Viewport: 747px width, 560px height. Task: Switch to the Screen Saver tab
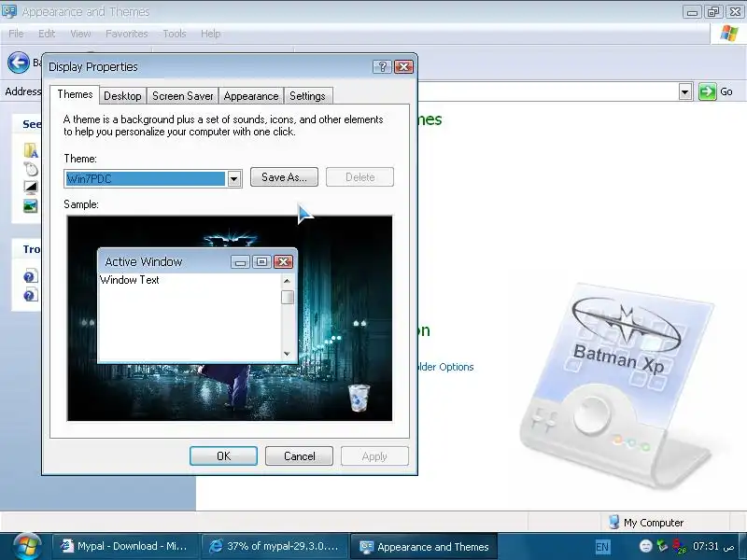coord(182,96)
